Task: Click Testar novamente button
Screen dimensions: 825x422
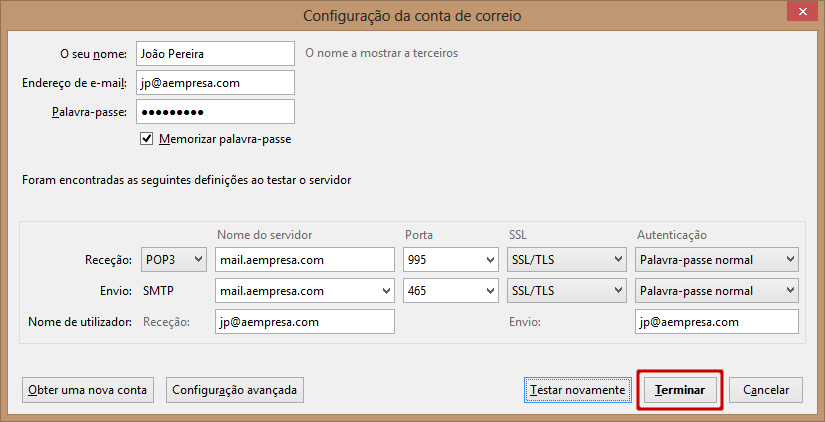Action: click(x=578, y=390)
